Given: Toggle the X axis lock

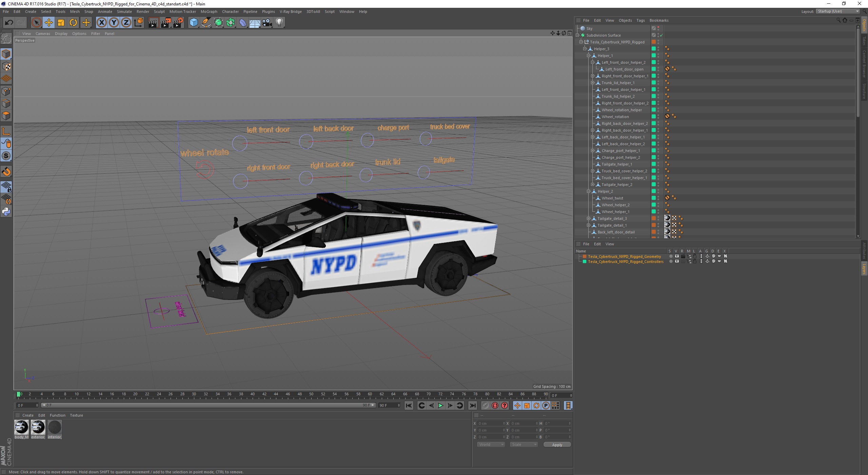Looking at the screenshot, I should coord(101,23).
